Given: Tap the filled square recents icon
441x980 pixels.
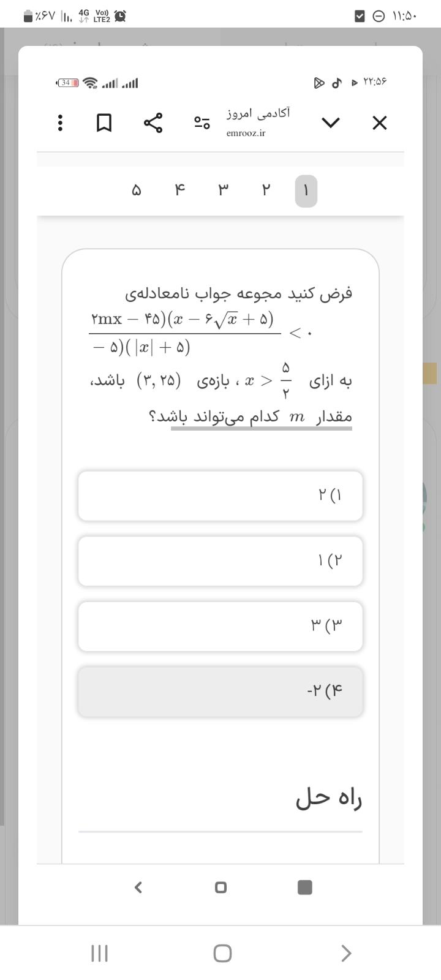Looking at the screenshot, I should point(304,887).
